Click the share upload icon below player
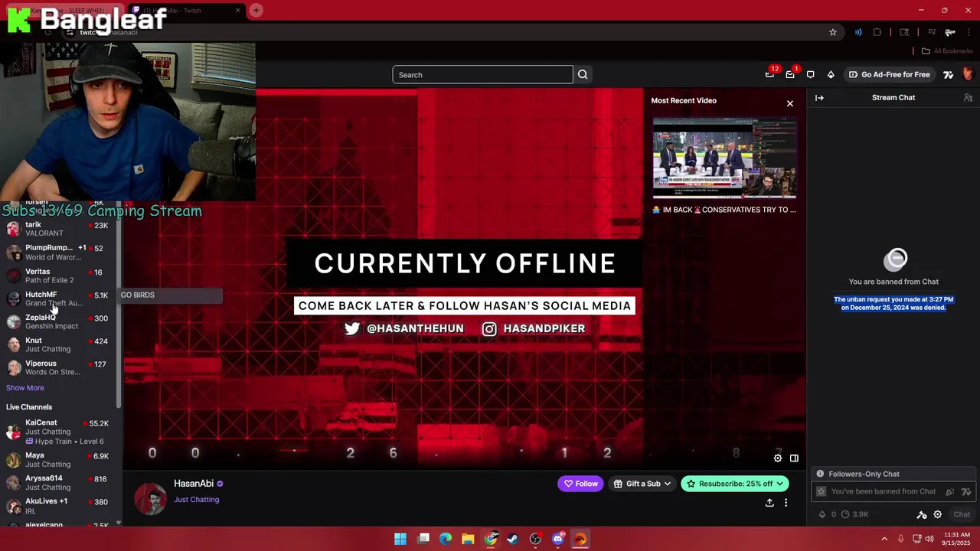The height and width of the screenshot is (551, 980). (769, 503)
